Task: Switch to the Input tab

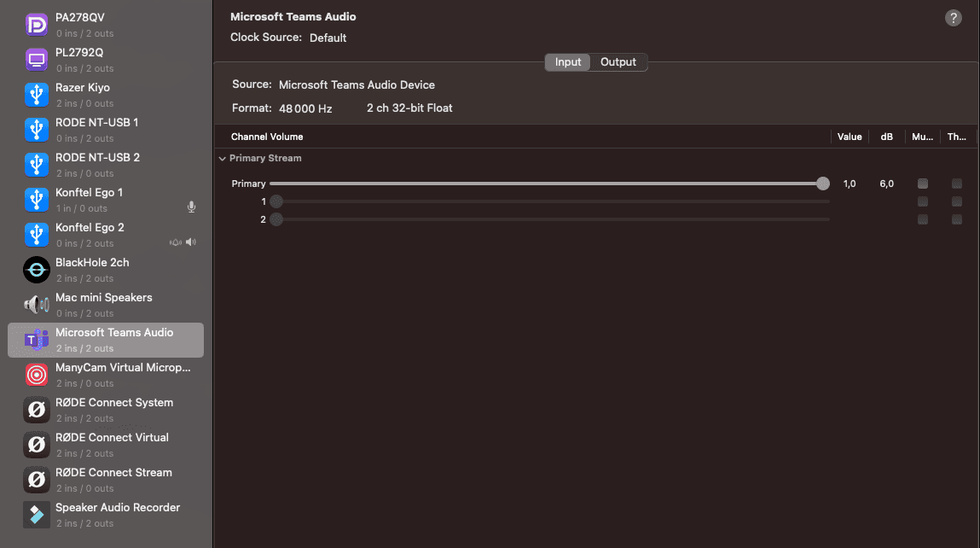Action: [568, 62]
